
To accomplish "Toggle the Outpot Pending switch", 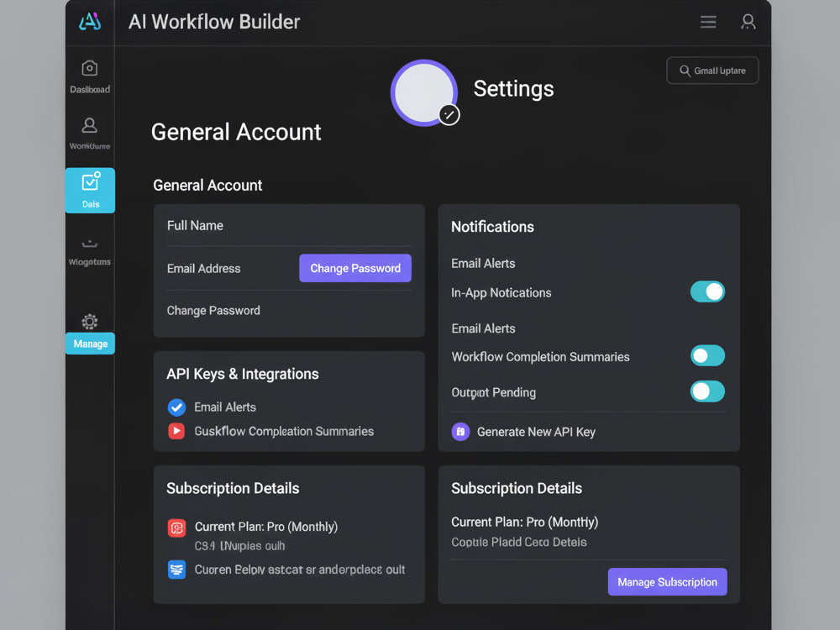I will (x=707, y=391).
